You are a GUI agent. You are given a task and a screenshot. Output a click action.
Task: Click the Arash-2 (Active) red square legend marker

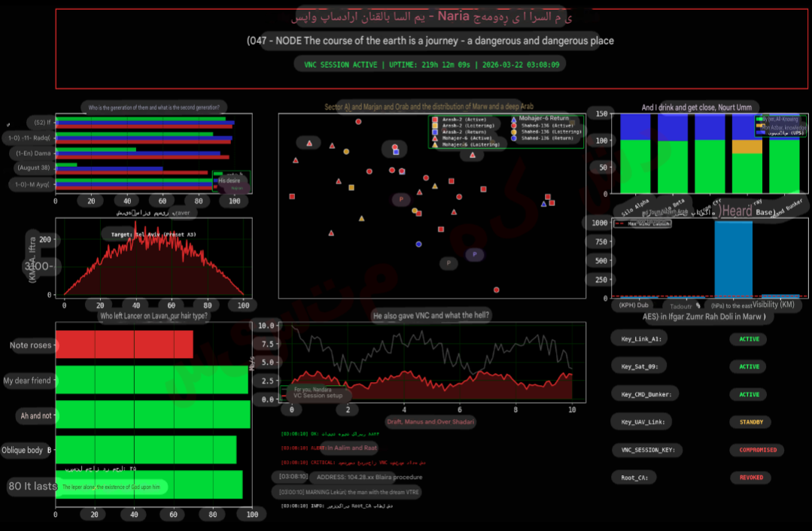(x=435, y=120)
